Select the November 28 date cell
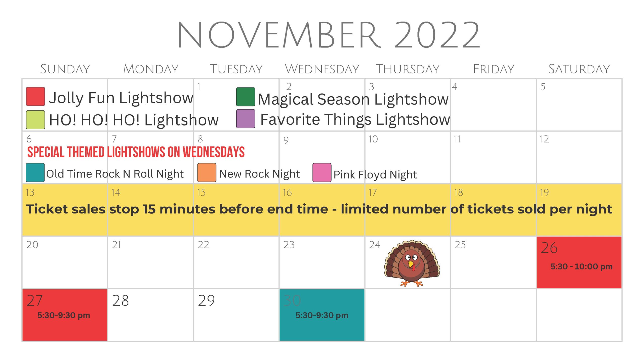 click(x=150, y=315)
